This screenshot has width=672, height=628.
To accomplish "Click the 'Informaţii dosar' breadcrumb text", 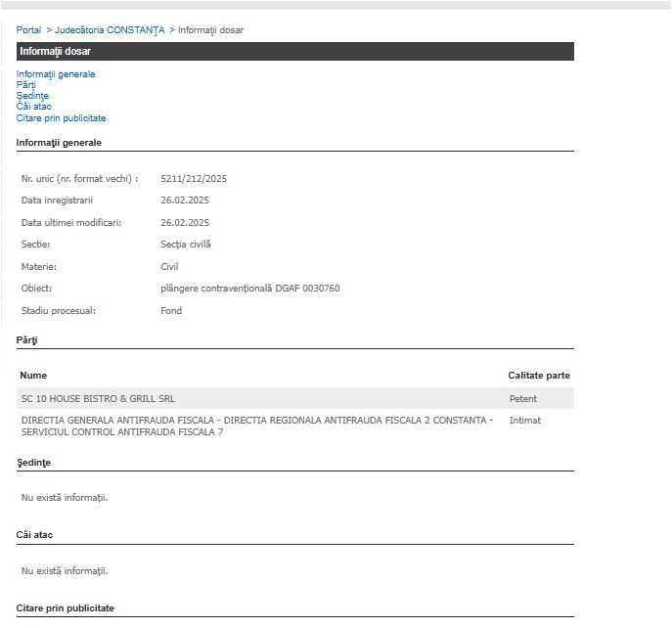I will pos(211,30).
